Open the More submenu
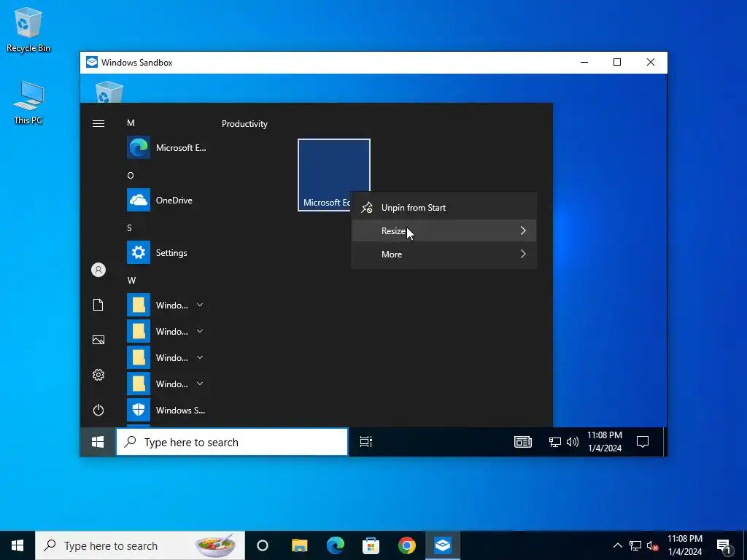The image size is (747, 560). 444,254
